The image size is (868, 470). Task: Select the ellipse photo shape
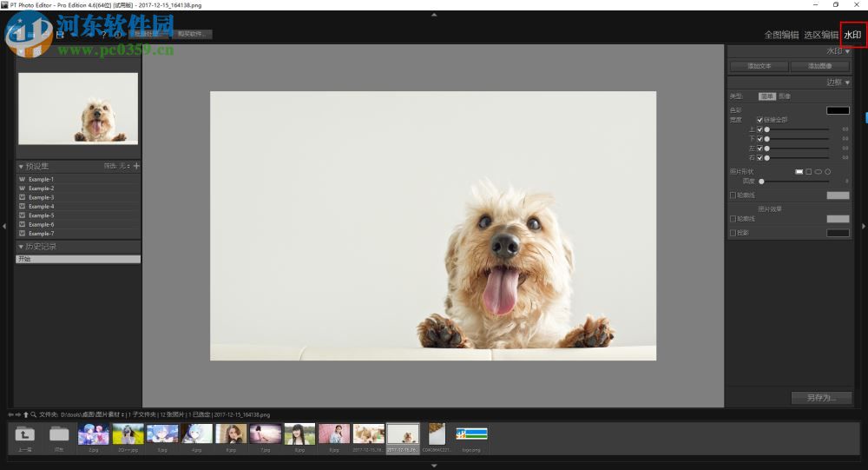point(819,172)
